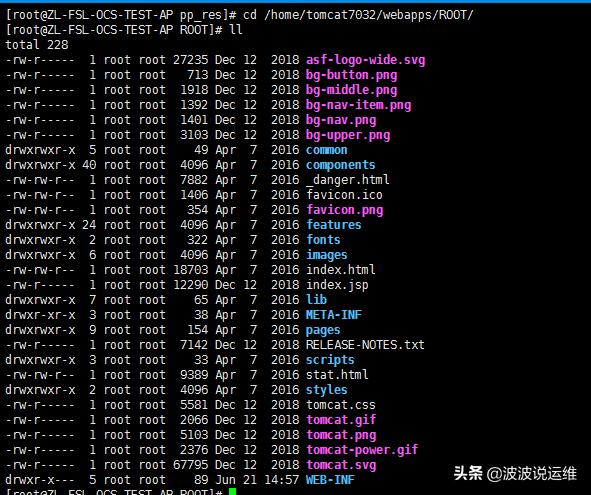The image size is (591, 495).
Task: Click the size value 12290
Action: (x=190, y=285)
